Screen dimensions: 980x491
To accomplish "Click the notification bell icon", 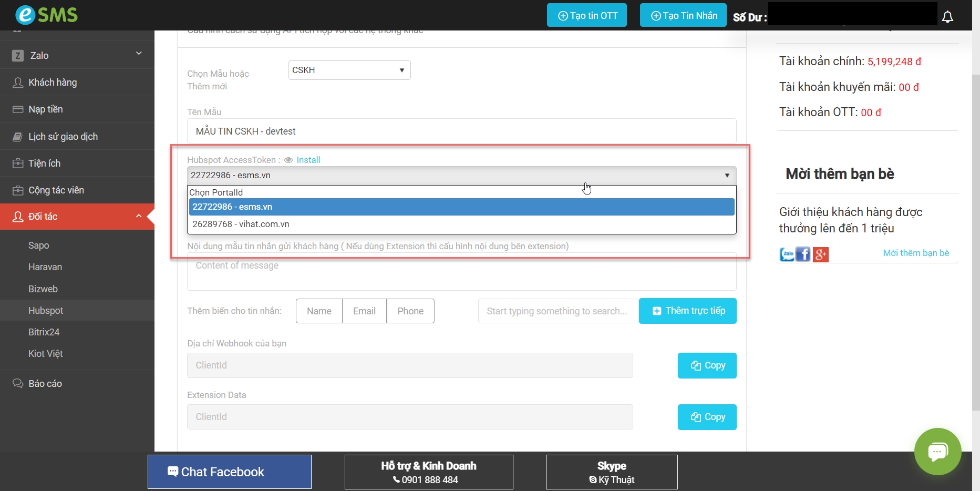I will tap(947, 17).
